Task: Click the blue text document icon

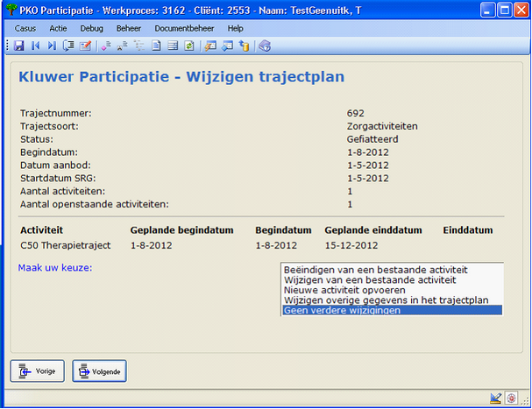Action: coord(156,46)
